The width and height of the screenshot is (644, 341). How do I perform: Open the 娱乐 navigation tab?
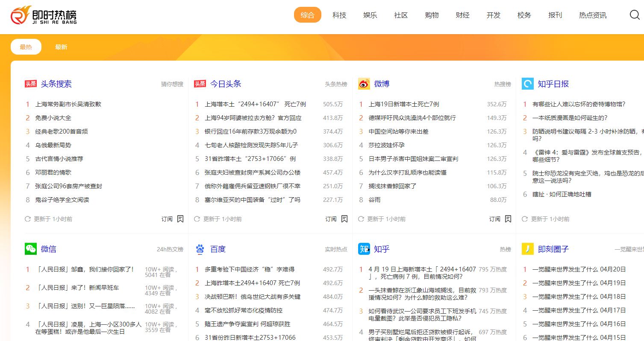[370, 15]
